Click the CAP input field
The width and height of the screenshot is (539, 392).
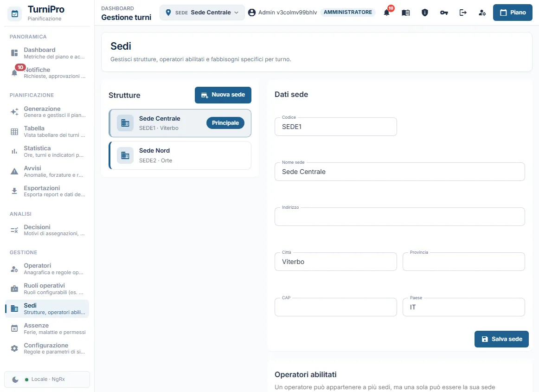pos(335,308)
